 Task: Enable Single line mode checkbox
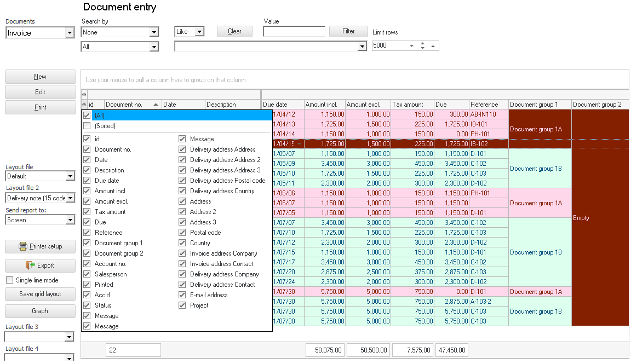tap(10, 280)
